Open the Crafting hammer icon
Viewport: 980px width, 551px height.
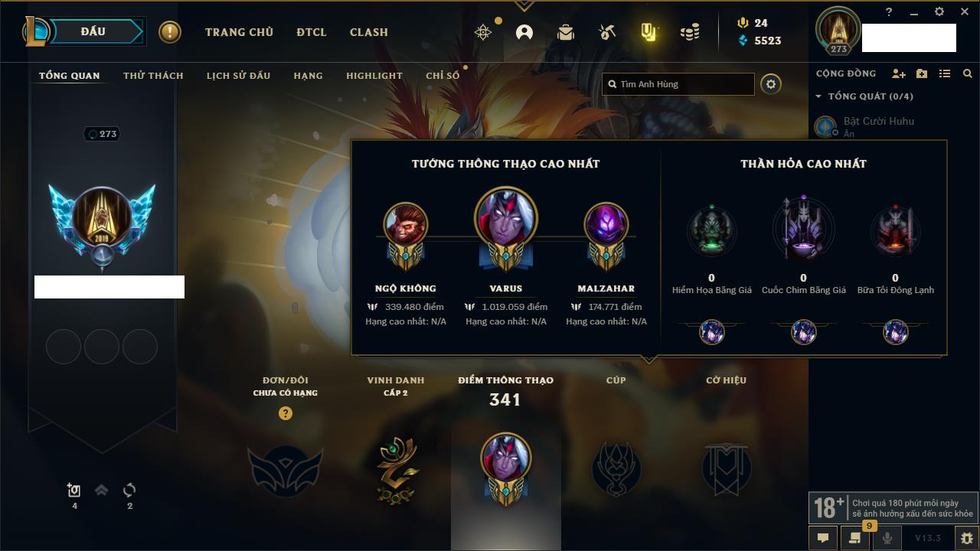tap(607, 32)
